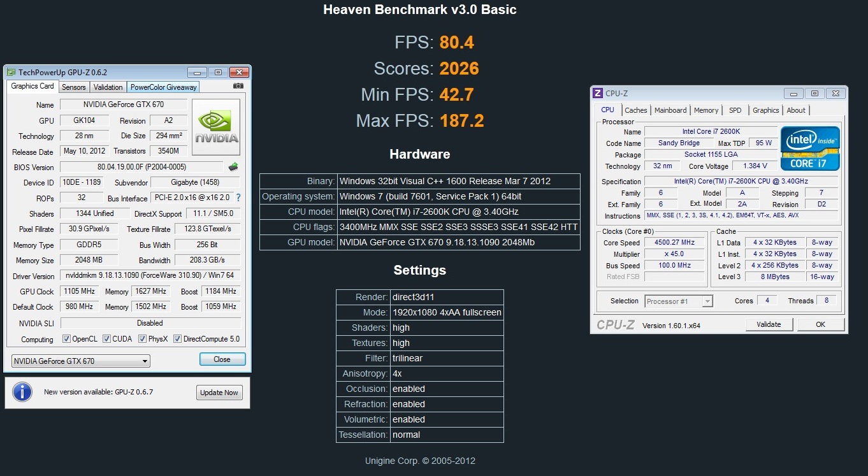868x476 pixels.
Task: Click the Level 3 8 MBytes cache value
Action: point(774,277)
